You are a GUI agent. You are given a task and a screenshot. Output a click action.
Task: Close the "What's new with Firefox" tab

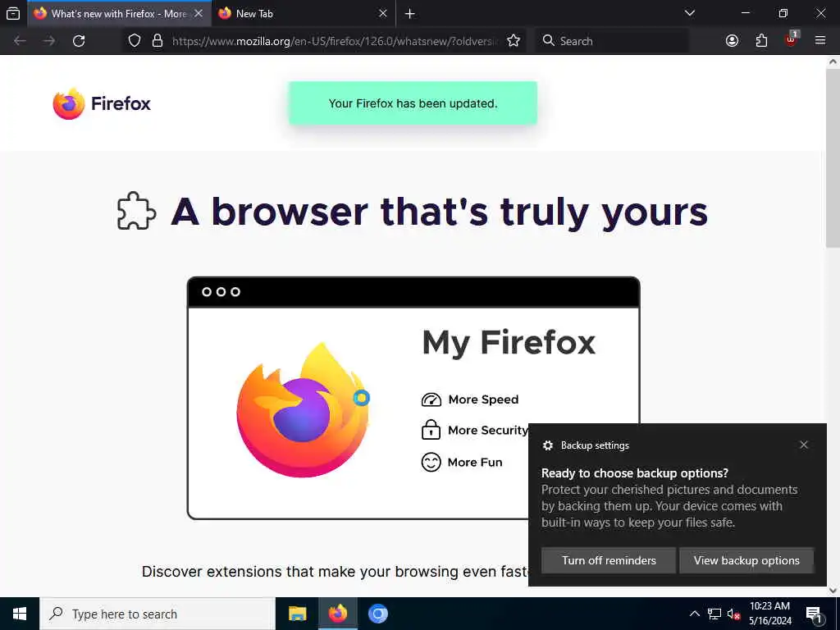199,13
